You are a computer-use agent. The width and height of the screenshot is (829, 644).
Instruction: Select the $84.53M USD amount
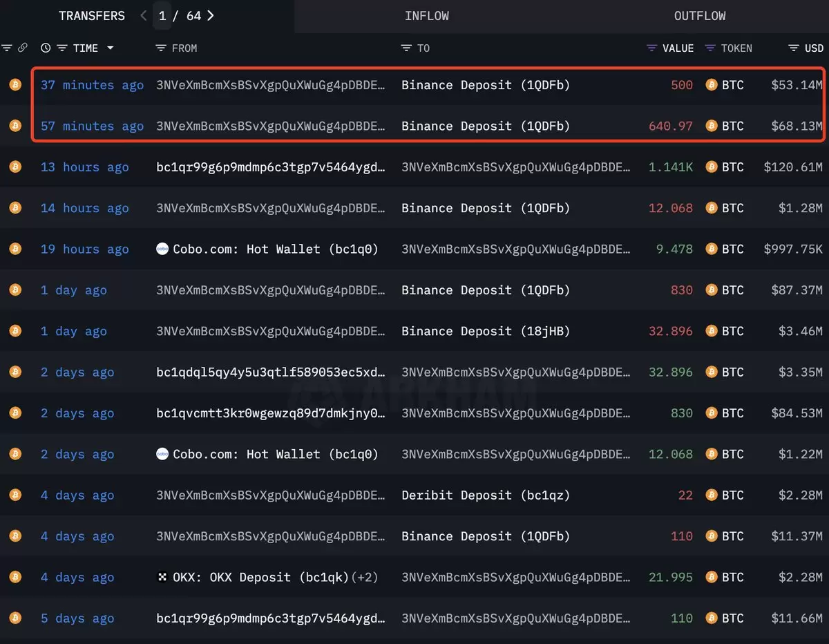797,413
